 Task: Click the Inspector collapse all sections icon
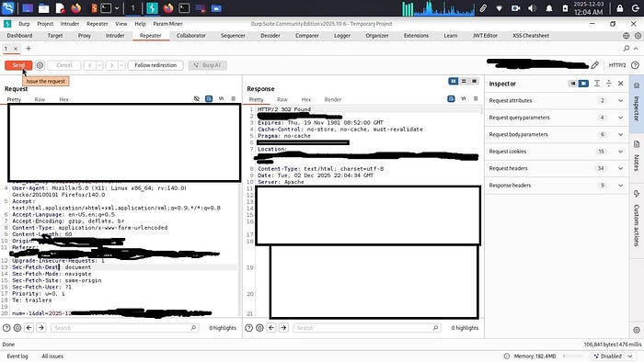[609, 84]
